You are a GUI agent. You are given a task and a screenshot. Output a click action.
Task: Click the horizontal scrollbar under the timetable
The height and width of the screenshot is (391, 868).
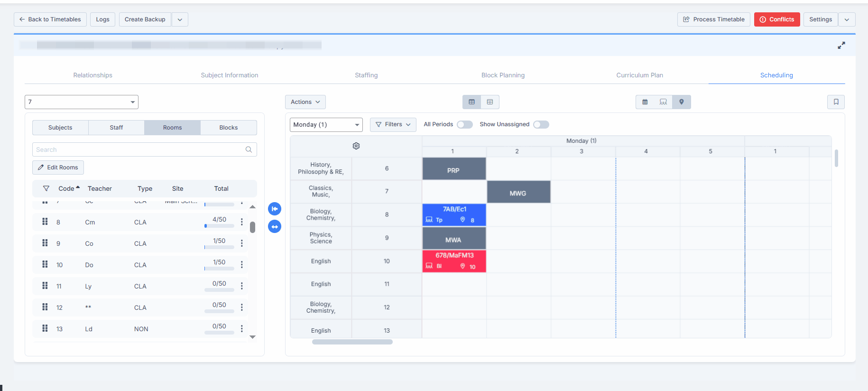(352, 342)
